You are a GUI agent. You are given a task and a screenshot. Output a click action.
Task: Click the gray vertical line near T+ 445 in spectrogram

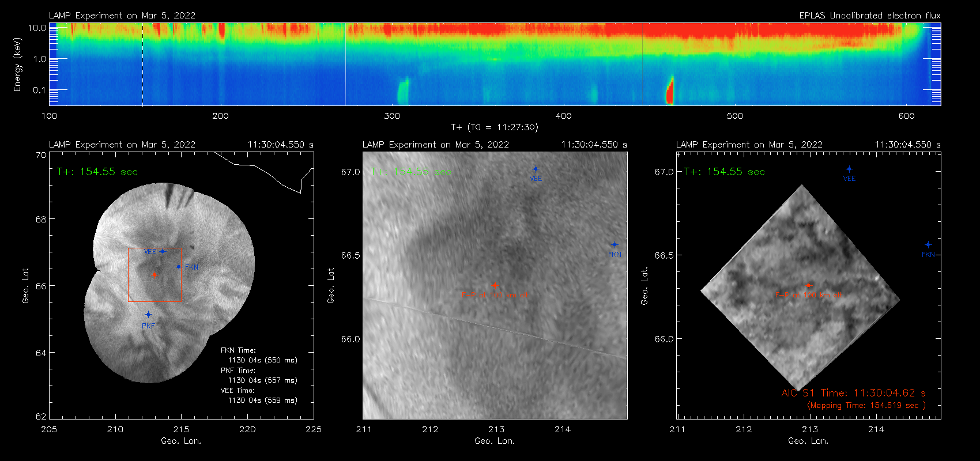643,64
